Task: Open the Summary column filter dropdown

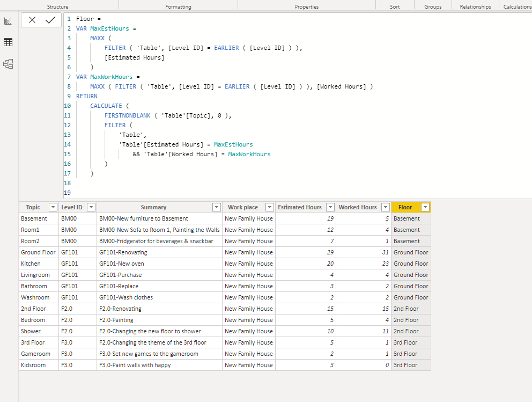Action: (x=217, y=207)
